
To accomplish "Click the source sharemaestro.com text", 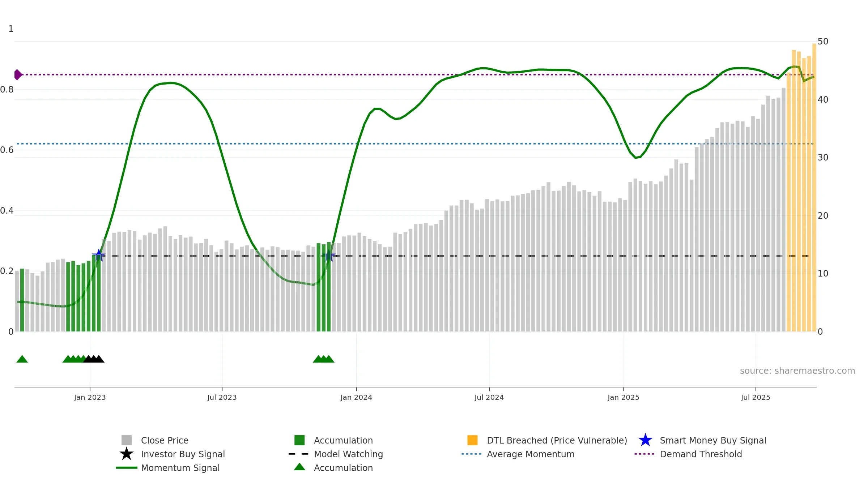I will tap(797, 371).
